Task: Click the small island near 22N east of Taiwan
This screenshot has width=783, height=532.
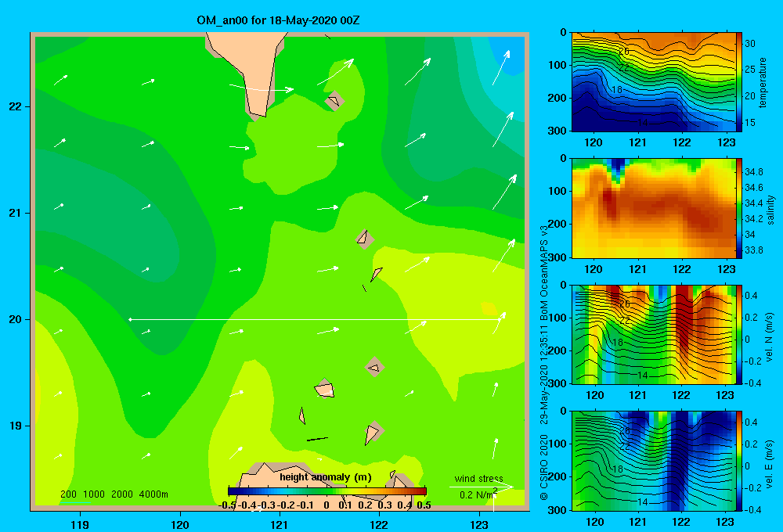Action: tap(334, 101)
